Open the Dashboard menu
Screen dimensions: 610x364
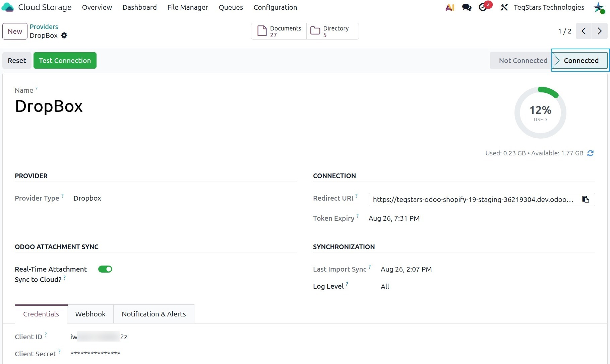(140, 7)
